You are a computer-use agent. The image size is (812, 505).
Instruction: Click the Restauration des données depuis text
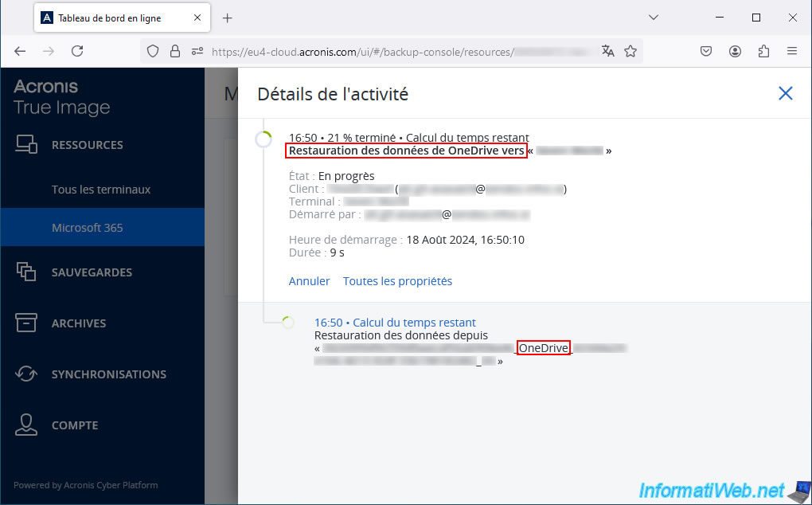(400, 335)
